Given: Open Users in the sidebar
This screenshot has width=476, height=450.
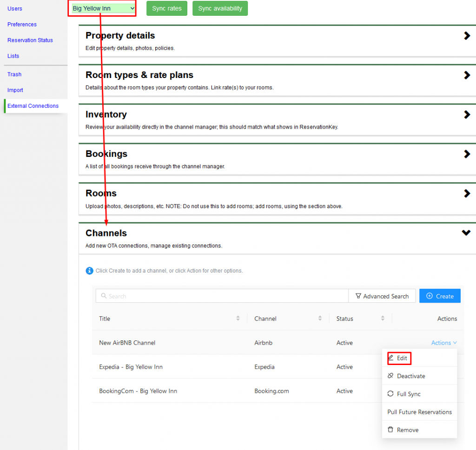Looking at the screenshot, I should click(x=15, y=8).
